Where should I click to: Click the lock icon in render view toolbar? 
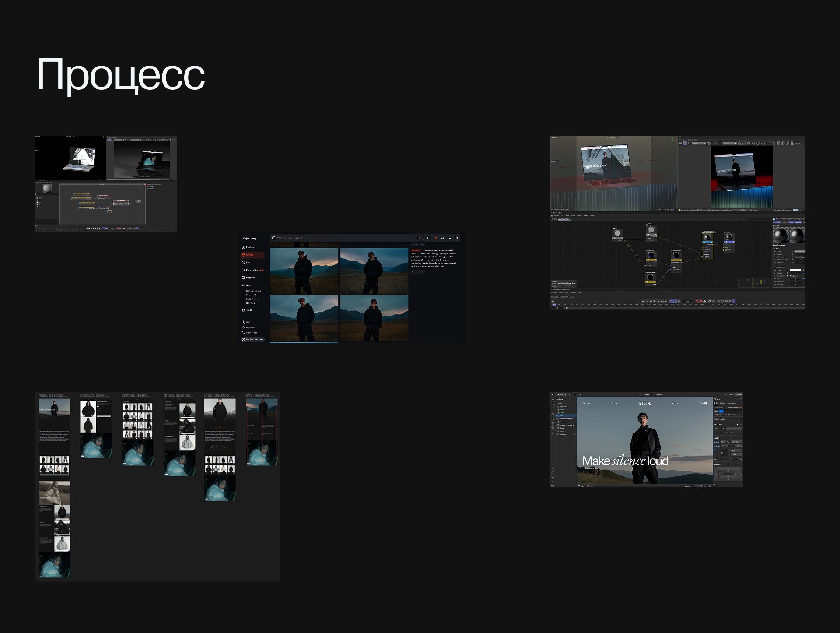click(739, 143)
